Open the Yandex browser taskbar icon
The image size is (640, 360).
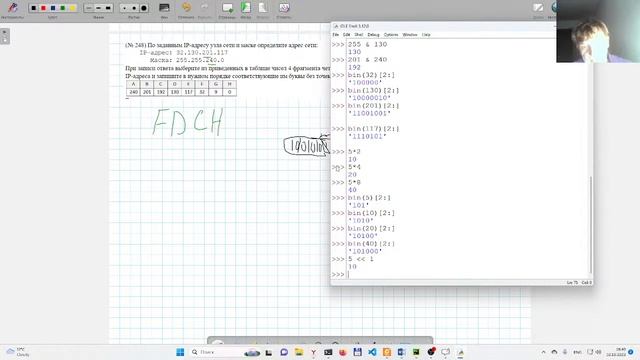(313, 352)
